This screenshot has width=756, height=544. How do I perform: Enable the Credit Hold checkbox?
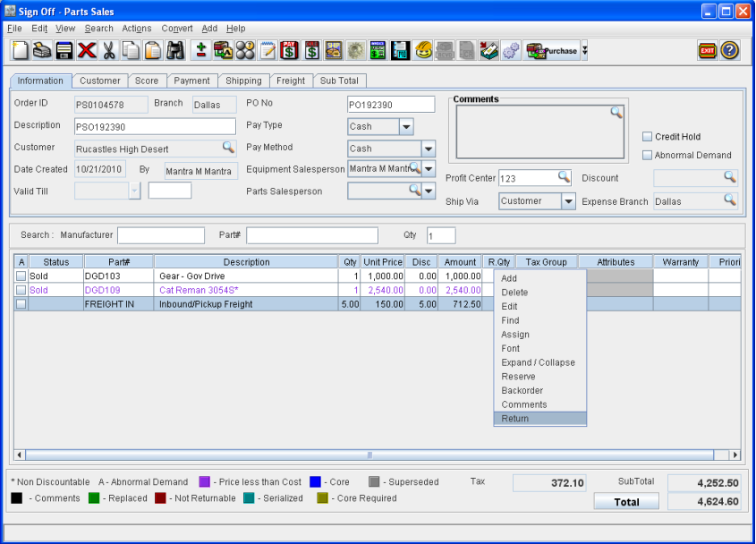tap(647, 137)
